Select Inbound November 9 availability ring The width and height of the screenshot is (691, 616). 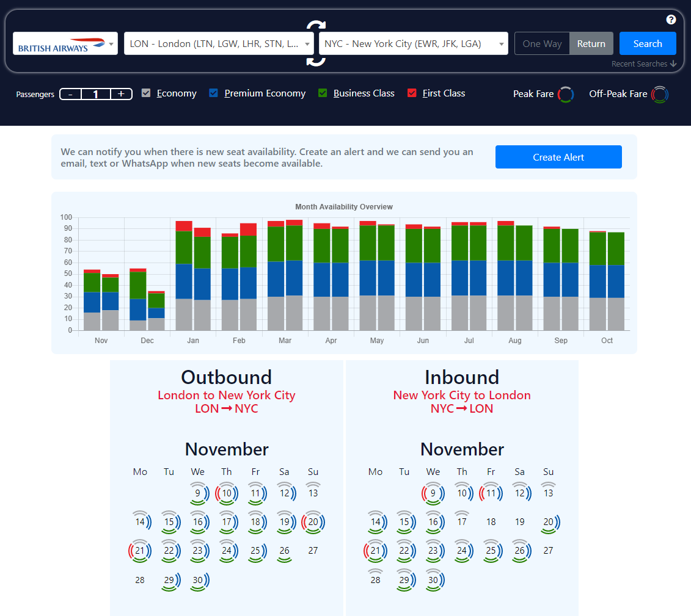pyautogui.click(x=433, y=493)
